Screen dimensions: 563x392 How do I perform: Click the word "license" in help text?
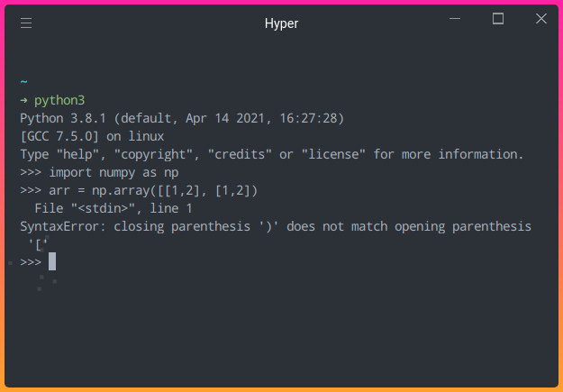click(x=333, y=154)
